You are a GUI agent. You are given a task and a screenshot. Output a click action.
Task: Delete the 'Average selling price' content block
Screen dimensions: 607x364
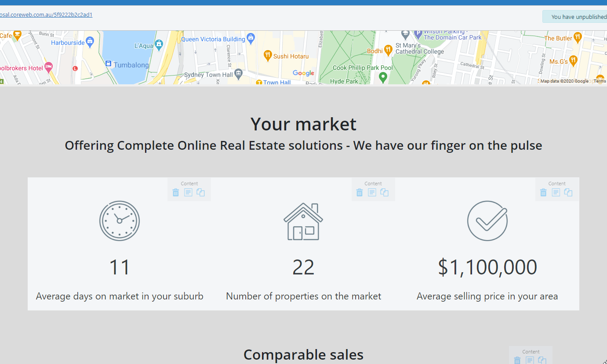pyautogui.click(x=543, y=192)
